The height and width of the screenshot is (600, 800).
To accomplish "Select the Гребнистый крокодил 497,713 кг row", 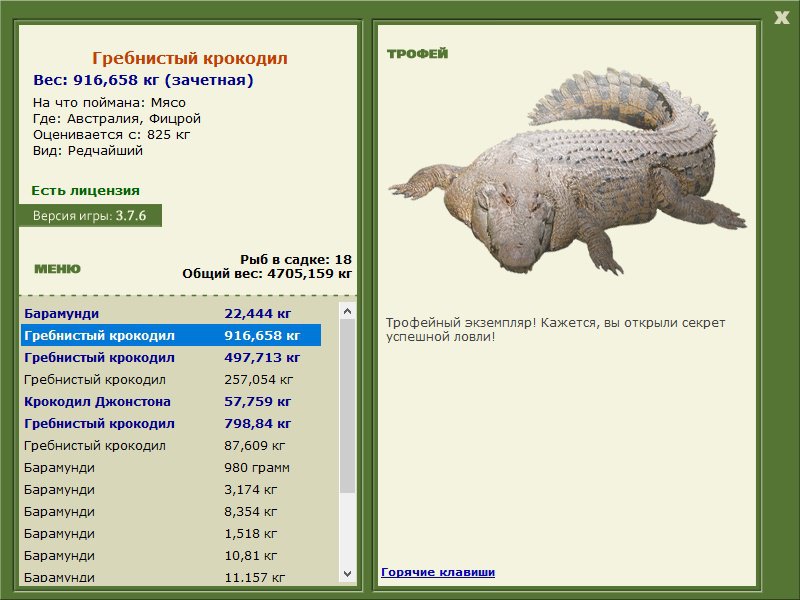I will tap(171, 357).
